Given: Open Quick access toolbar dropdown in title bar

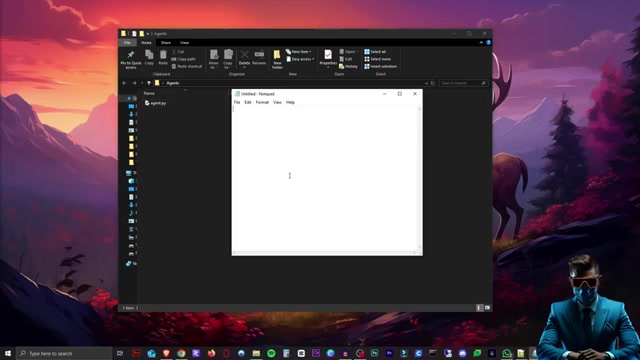Looking at the screenshot, I should [x=148, y=33].
